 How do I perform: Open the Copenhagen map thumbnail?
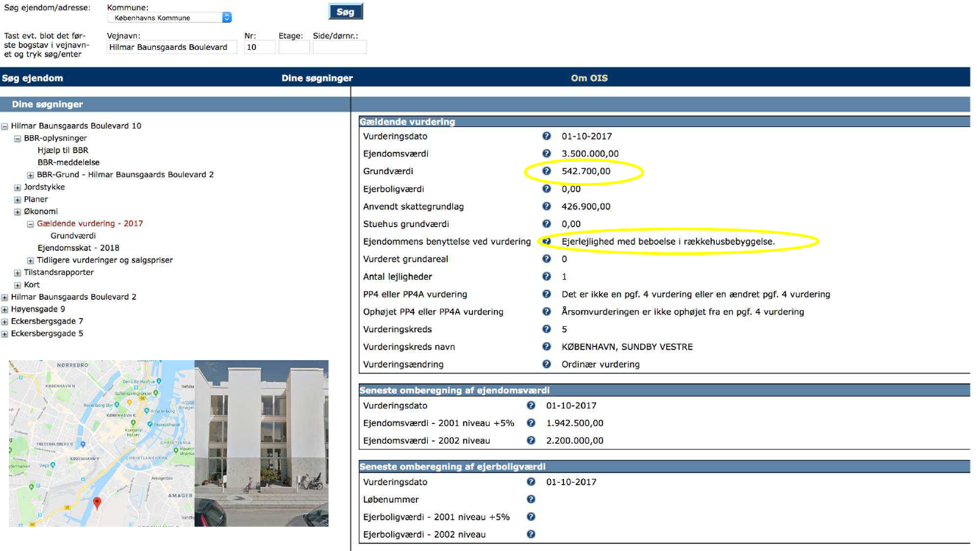101,443
